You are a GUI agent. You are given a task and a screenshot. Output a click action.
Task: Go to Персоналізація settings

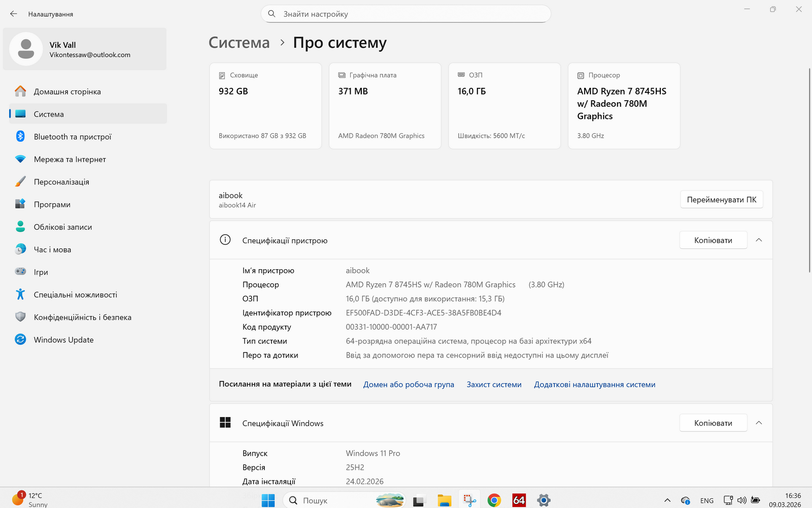[x=61, y=182]
